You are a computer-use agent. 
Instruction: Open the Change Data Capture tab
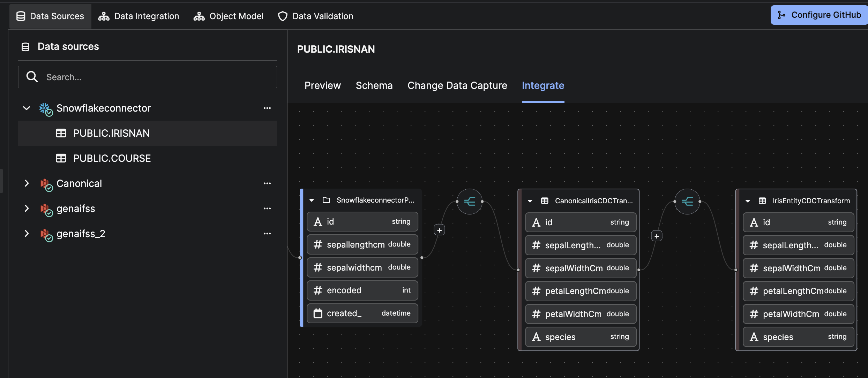click(x=457, y=85)
